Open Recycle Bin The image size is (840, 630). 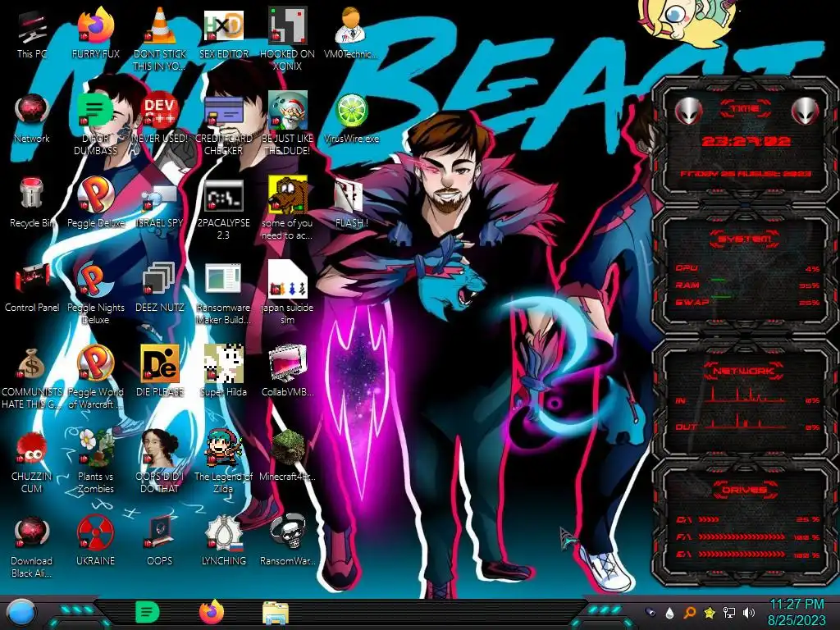32,194
